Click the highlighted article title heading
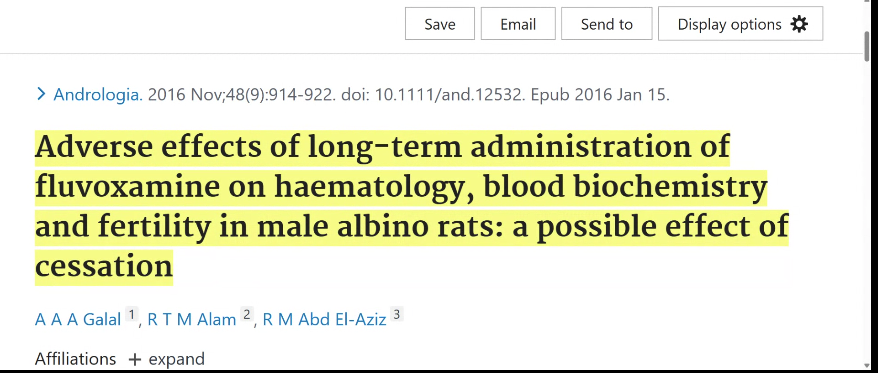878x373 pixels. coord(412,206)
